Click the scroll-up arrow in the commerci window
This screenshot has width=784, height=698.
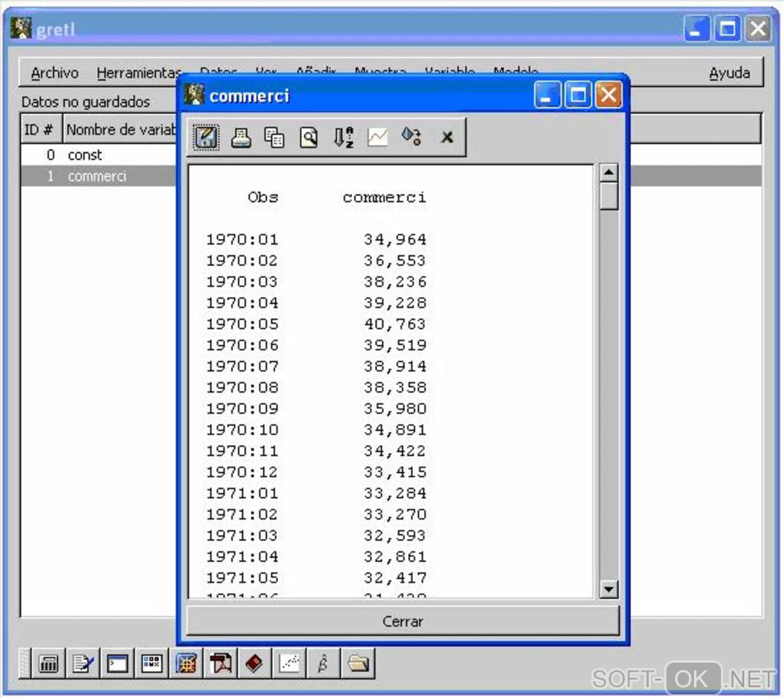point(609,172)
